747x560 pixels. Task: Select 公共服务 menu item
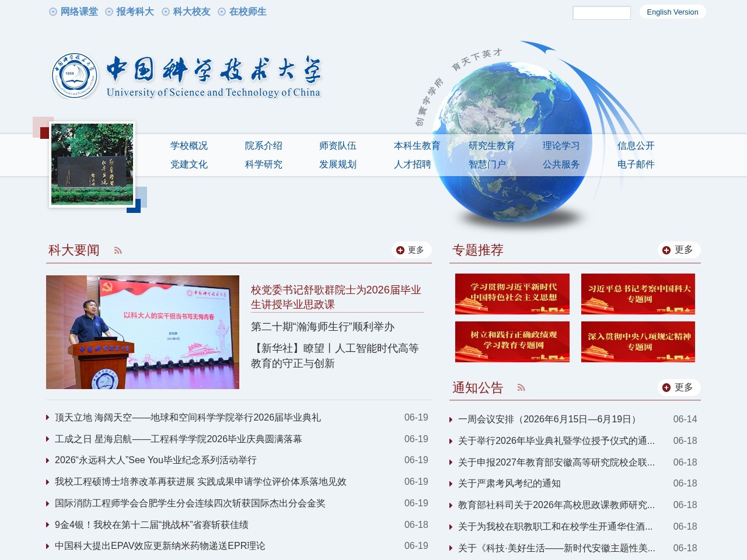pos(561,164)
